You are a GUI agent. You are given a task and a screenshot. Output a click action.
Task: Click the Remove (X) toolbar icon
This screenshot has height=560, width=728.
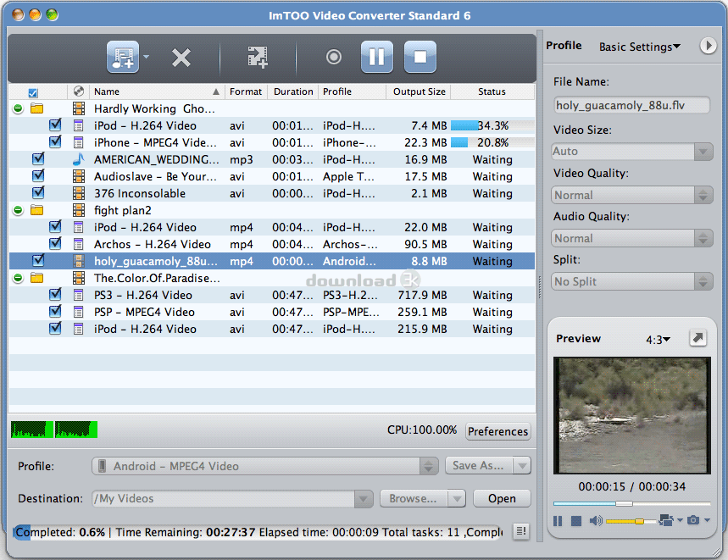[x=181, y=58]
